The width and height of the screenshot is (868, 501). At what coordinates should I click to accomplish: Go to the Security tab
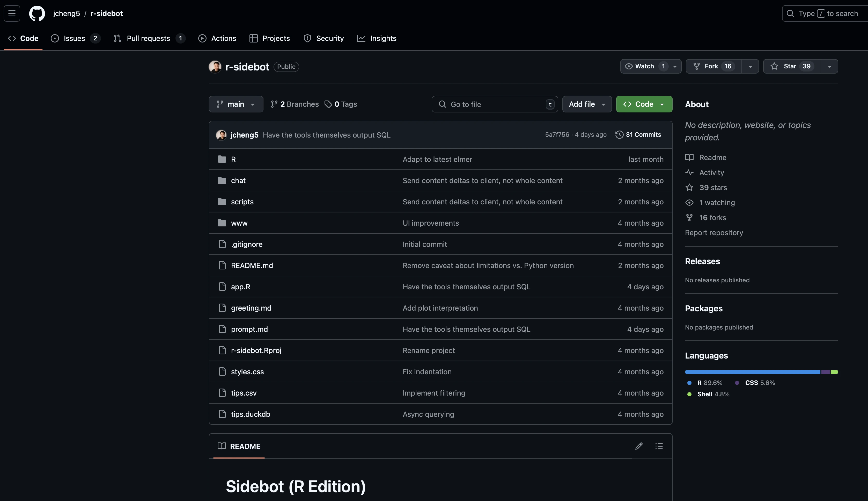click(323, 38)
